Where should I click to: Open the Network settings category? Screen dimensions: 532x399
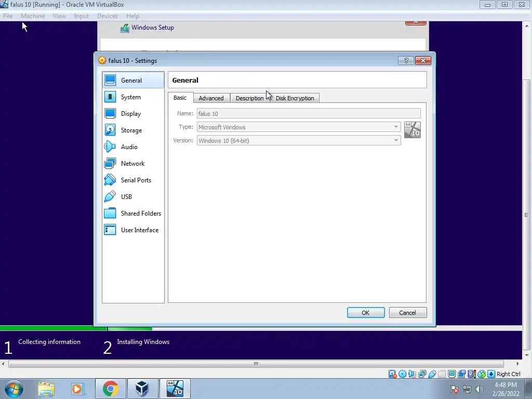pyautogui.click(x=133, y=164)
